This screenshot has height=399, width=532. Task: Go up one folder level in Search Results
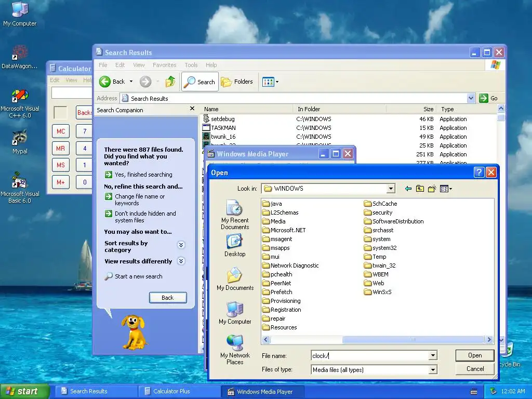point(170,82)
